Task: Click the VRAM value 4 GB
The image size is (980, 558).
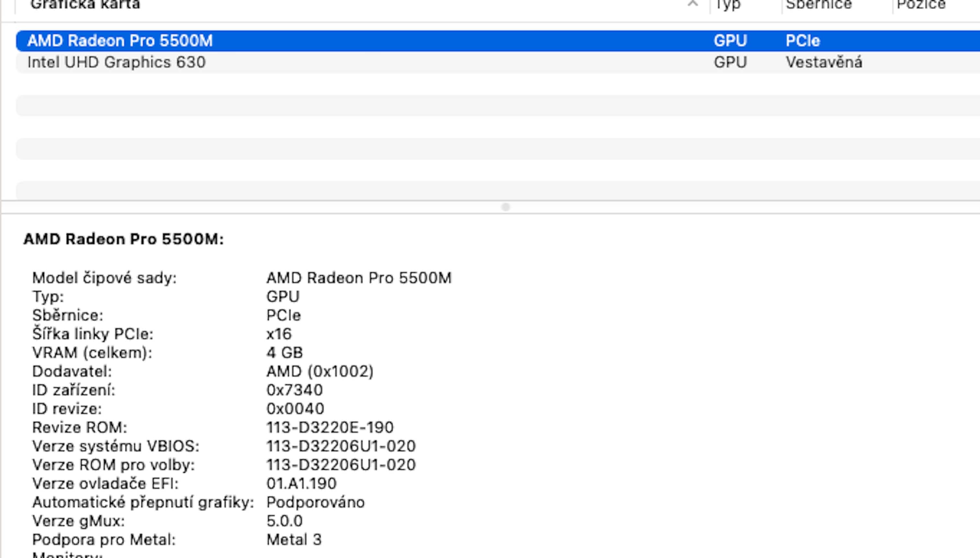Action: tap(284, 352)
